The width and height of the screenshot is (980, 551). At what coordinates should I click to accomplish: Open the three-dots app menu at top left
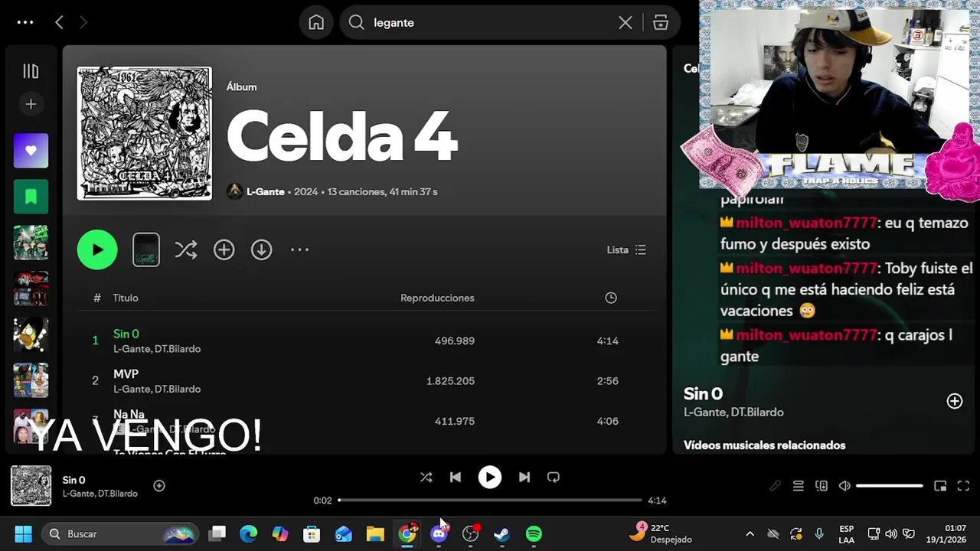(25, 22)
